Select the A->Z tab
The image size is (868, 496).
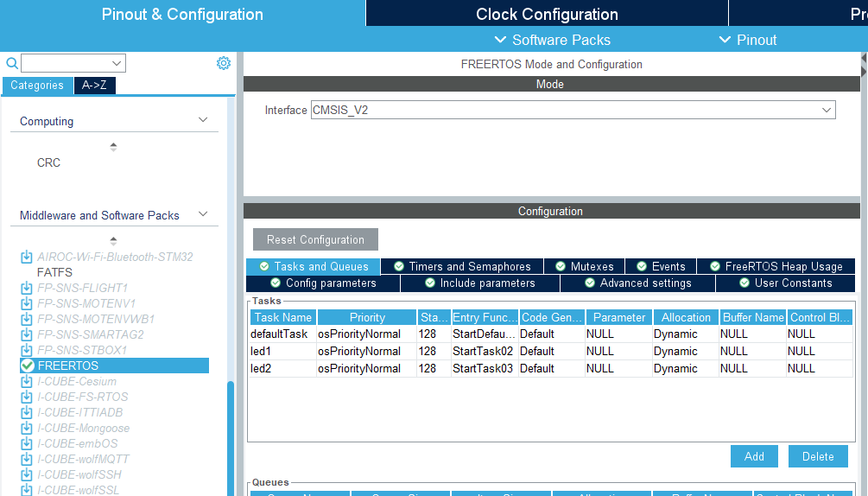tap(94, 86)
